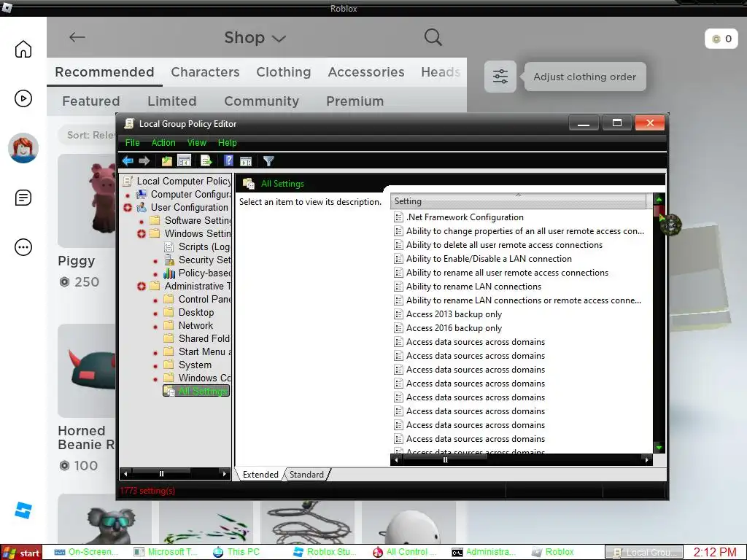Expand Computer Configuration tree node
The width and height of the screenshot is (747, 560).
[x=127, y=195]
